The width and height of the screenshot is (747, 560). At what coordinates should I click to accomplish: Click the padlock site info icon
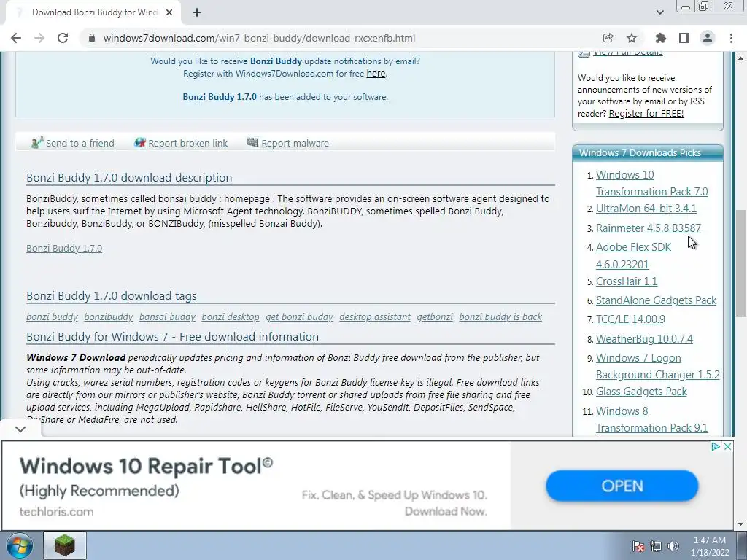coord(92,38)
